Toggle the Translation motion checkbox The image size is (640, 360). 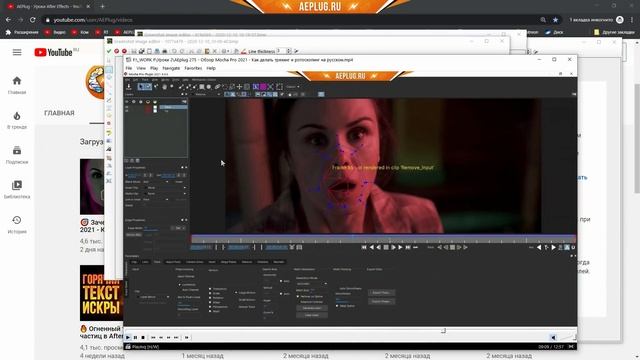click(x=210, y=289)
